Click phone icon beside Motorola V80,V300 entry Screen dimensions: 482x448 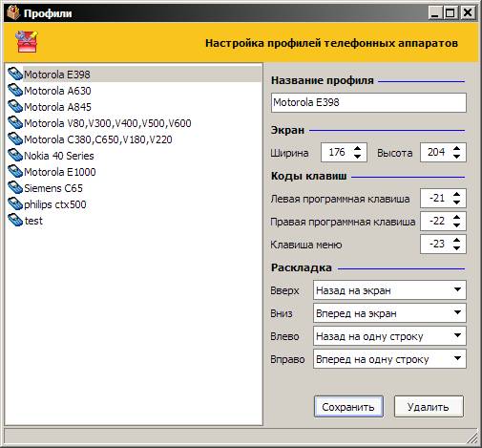(x=15, y=123)
